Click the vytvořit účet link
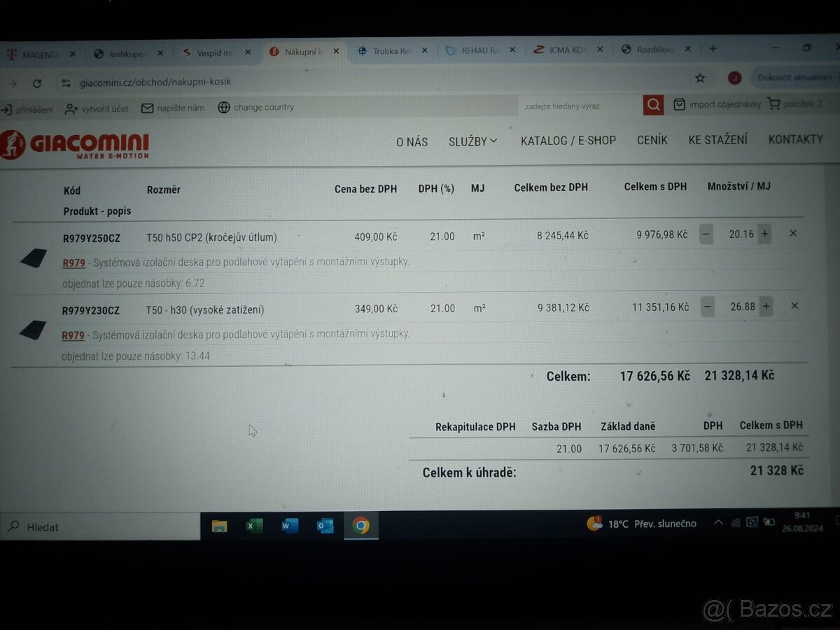The height and width of the screenshot is (630, 840). [x=97, y=109]
